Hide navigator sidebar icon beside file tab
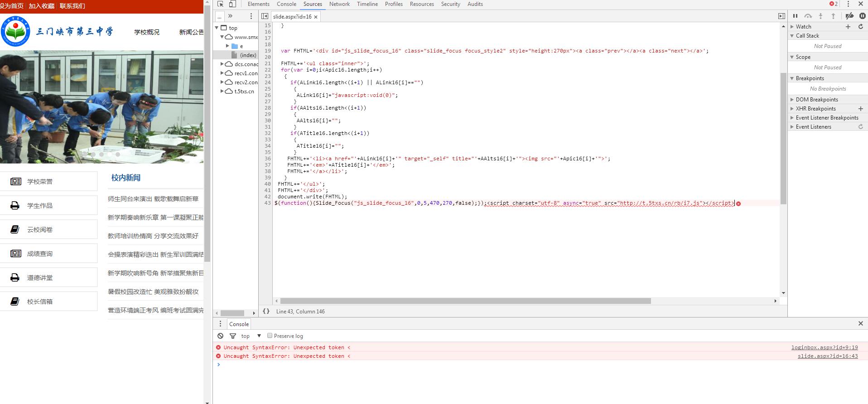The image size is (868, 404). tap(265, 16)
